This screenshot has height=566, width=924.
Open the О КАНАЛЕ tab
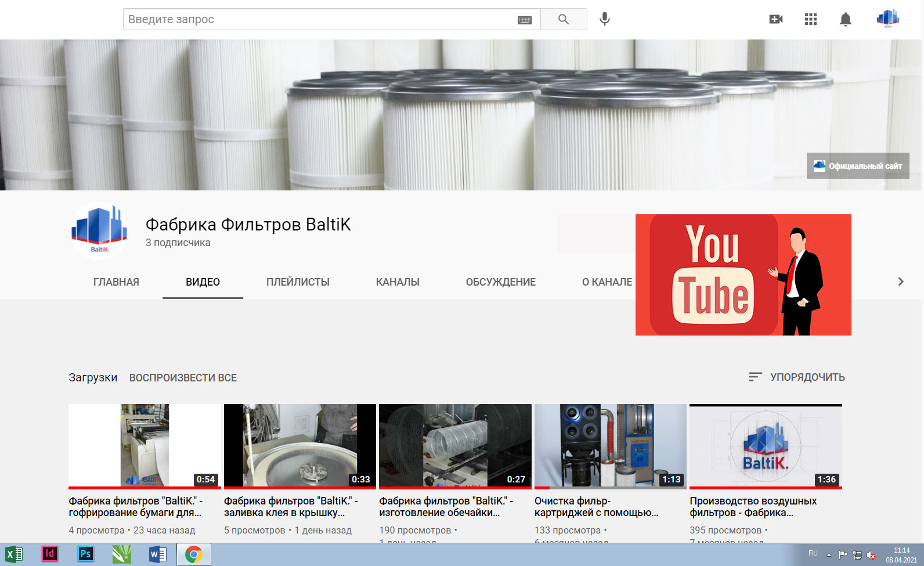coord(607,282)
